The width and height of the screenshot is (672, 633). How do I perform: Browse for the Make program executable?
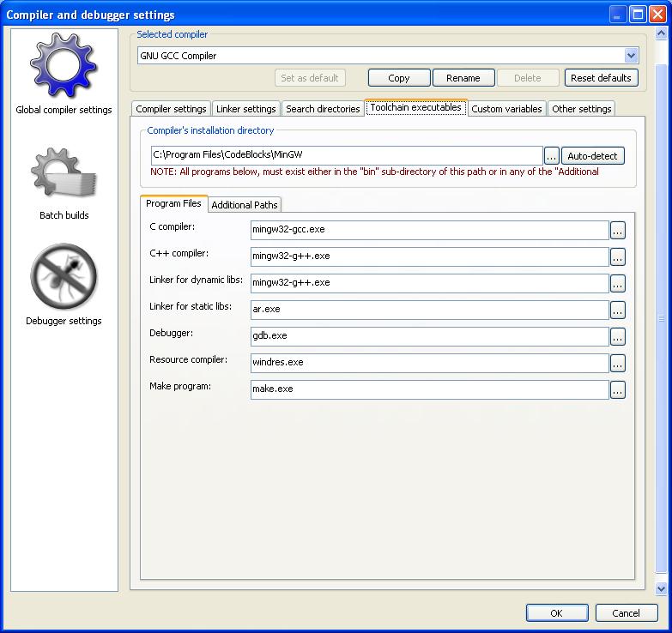(x=618, y=389)
